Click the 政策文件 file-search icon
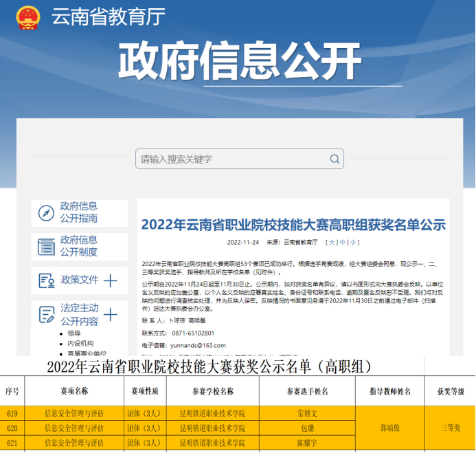This screenshot has height=453, width=476. [46, 280]
